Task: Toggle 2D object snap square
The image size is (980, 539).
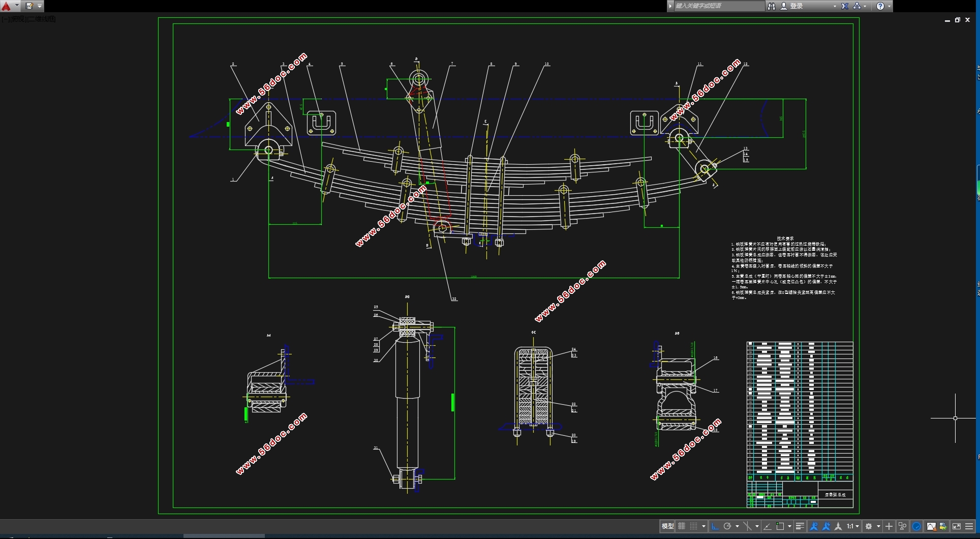Action: coord(780,526)
